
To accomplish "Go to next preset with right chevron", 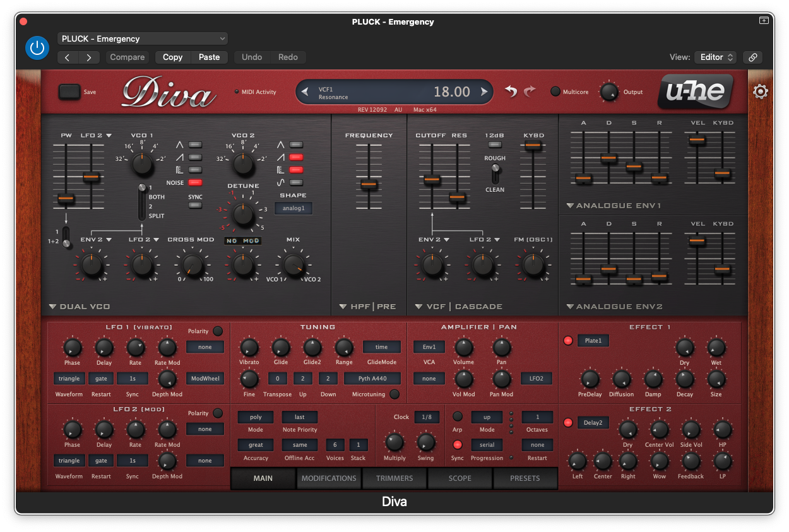I will click(89, 57).
